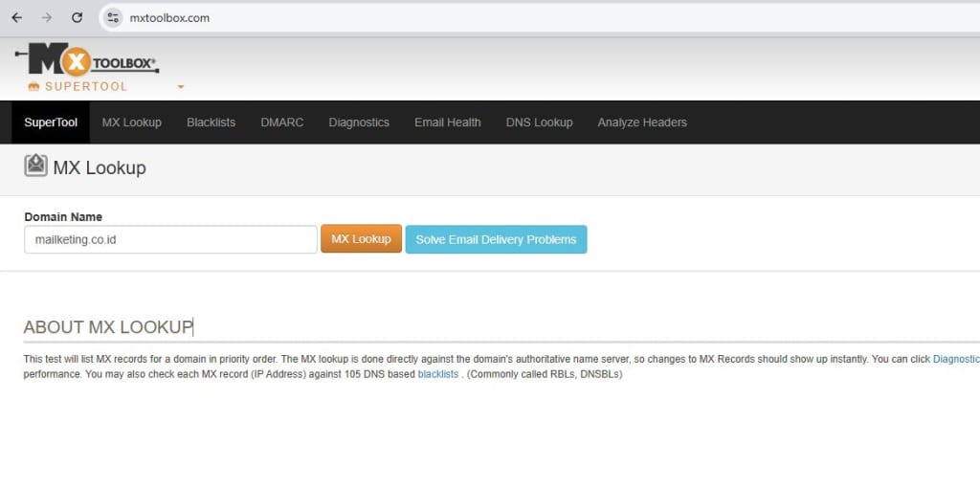Open the DMARC tab
The width and height of the screenshot is (980, 489).
pyautogui.click(x=281, y=122)
